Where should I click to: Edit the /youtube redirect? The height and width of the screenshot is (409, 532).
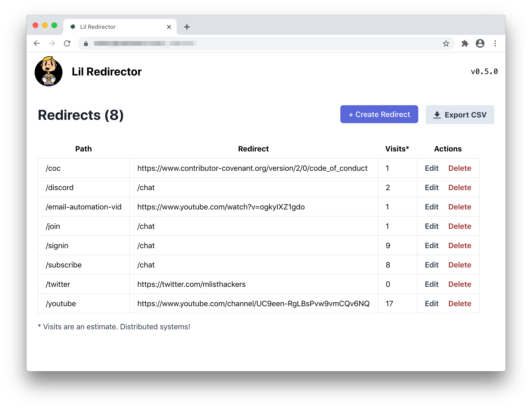tap(431, 304)
